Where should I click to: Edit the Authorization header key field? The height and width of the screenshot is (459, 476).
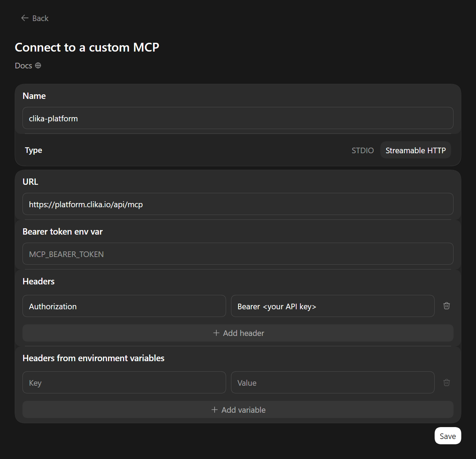[x=124, y=306]
